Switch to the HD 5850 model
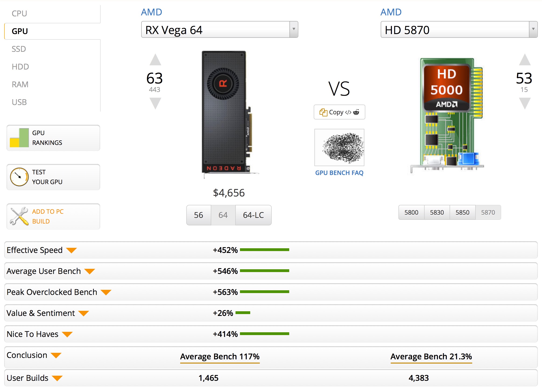The height and width of the screenshot is (392, 542). (462, 212)
